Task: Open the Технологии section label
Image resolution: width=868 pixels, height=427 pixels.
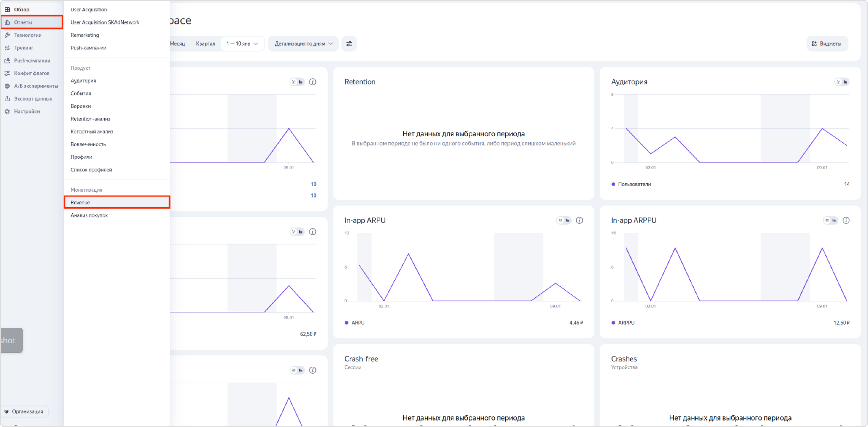Action: 28,35
